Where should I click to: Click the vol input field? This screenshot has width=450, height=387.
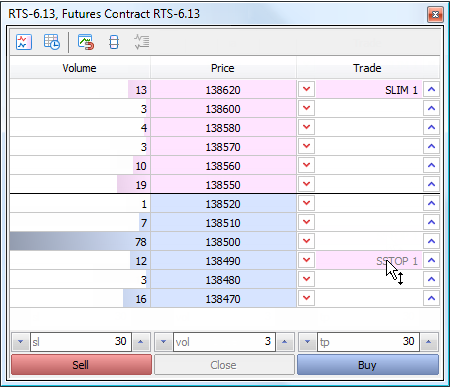pyautogui.click(x=224, y=342)
